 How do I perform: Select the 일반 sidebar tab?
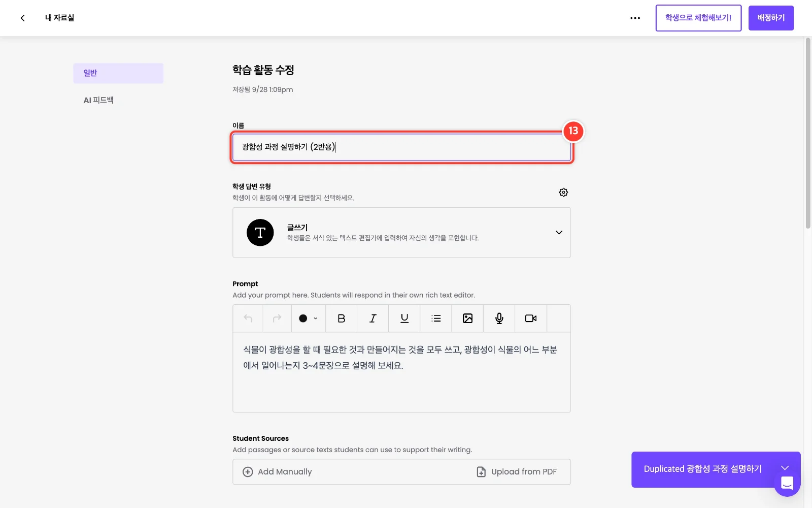tap(118, 73)
